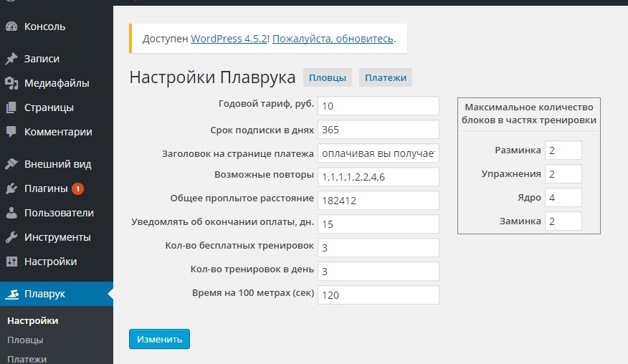Focus the Кол-во бесплатных тренировок field
This screenshot has height=364, width=628.
[379, 248]
